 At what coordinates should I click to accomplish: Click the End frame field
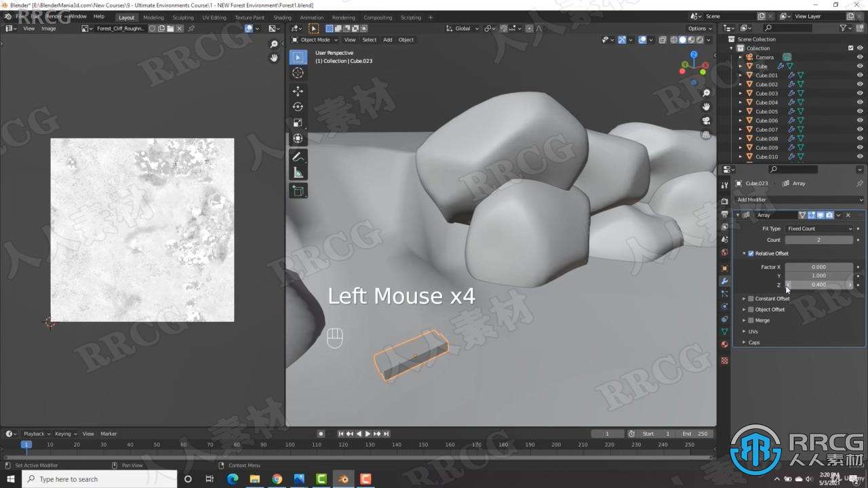point(694,434)
